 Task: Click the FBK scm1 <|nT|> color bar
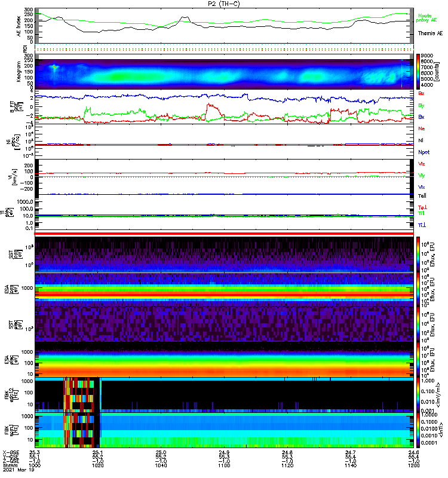click(418, 430)
